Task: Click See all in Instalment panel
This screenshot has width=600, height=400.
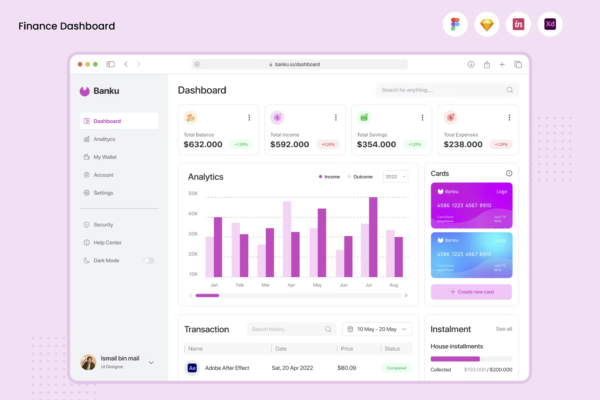Action: click(x=504, y=329)
